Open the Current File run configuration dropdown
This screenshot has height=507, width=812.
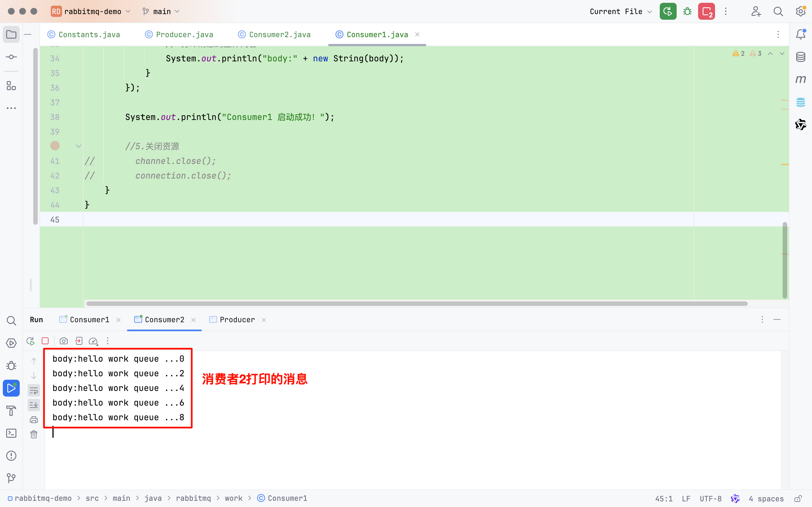coord(620,11)
